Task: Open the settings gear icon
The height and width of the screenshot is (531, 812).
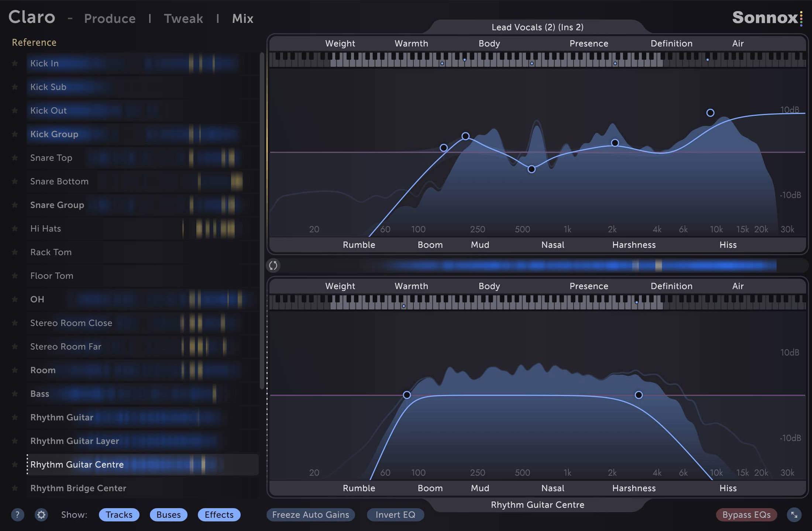Action: point(41,515)
